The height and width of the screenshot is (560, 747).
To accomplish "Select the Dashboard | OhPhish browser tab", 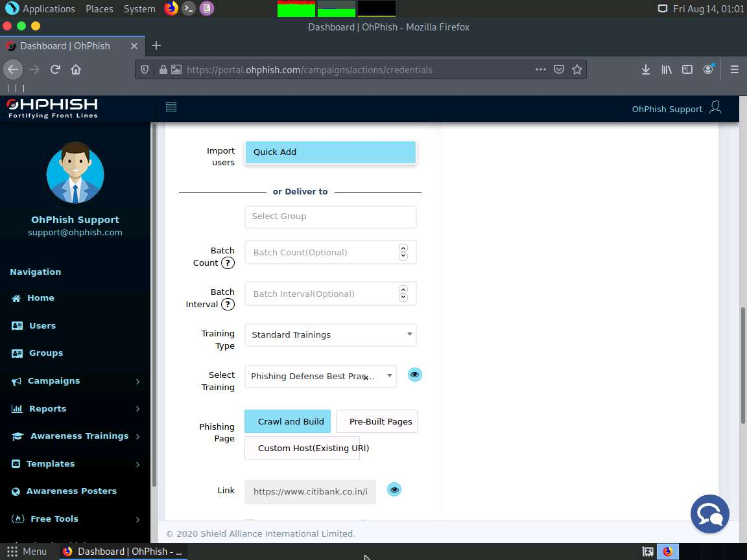I will [x=73, y=46].
